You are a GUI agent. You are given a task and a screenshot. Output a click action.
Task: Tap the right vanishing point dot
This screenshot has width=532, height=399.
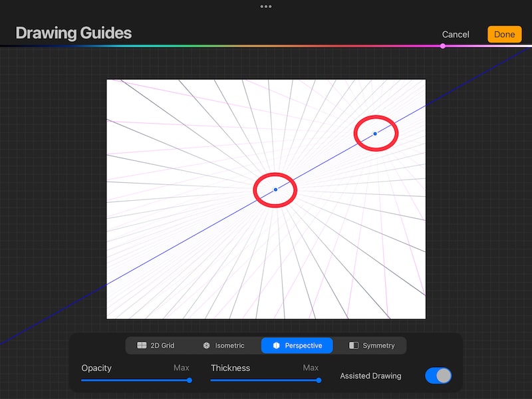coord(375,133)
